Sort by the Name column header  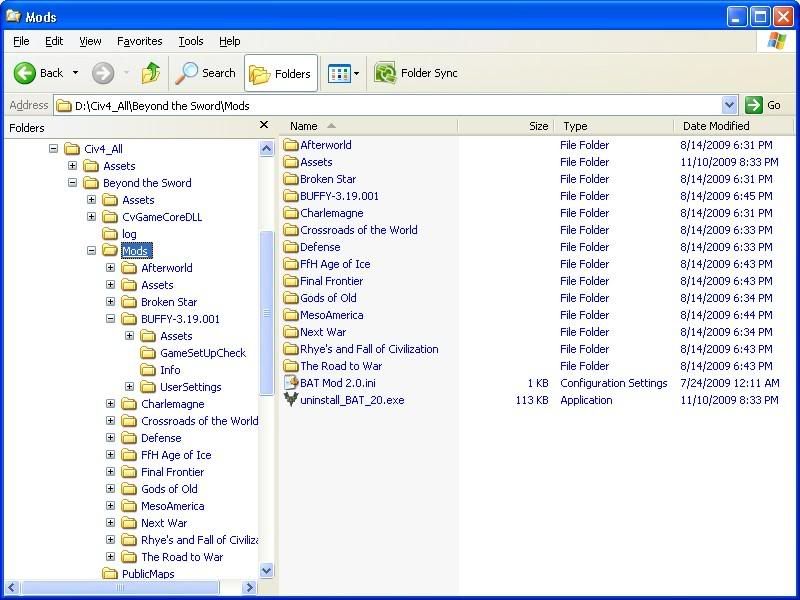pyautogui.click(x=368, y=126)
